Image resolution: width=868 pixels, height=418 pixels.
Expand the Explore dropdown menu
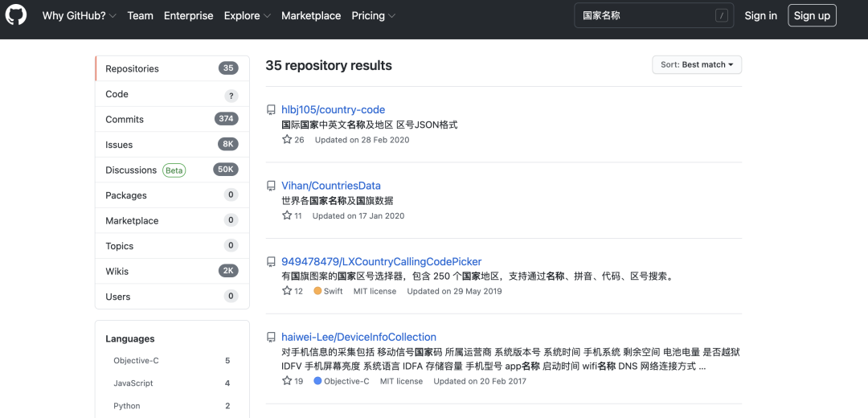click(x=248, y=15)
